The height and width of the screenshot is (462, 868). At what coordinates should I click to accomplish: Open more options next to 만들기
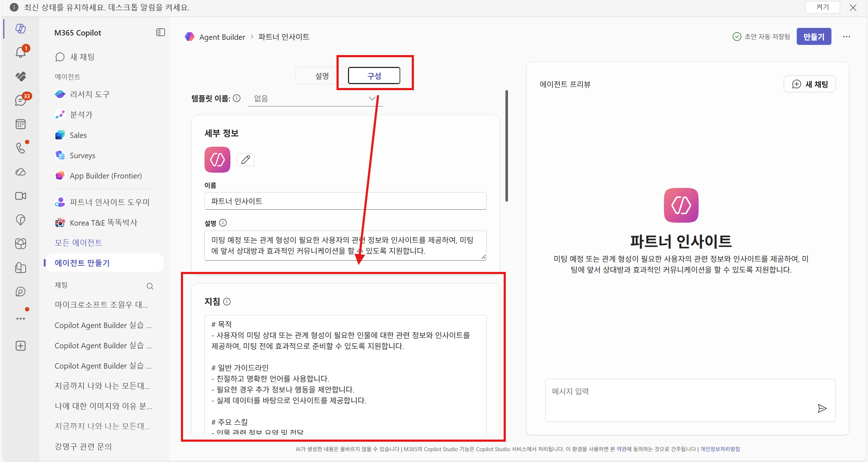(x=846, y=37)
